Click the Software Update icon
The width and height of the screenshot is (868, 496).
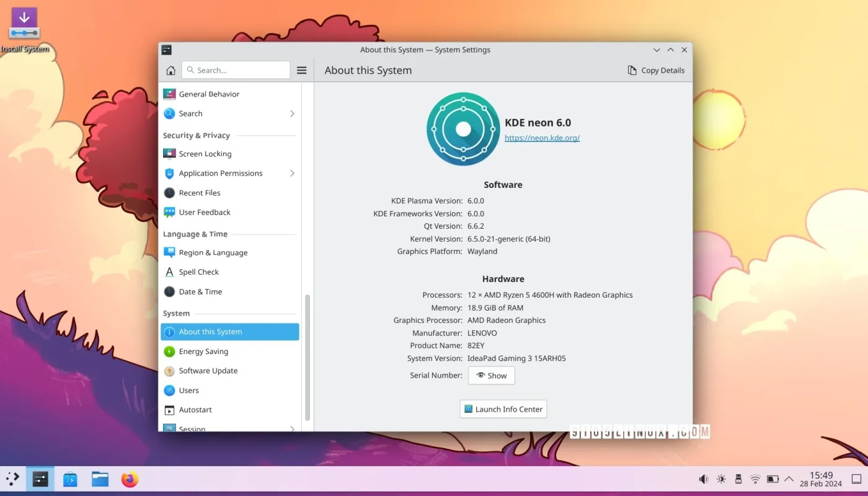[x=169, y=370]
